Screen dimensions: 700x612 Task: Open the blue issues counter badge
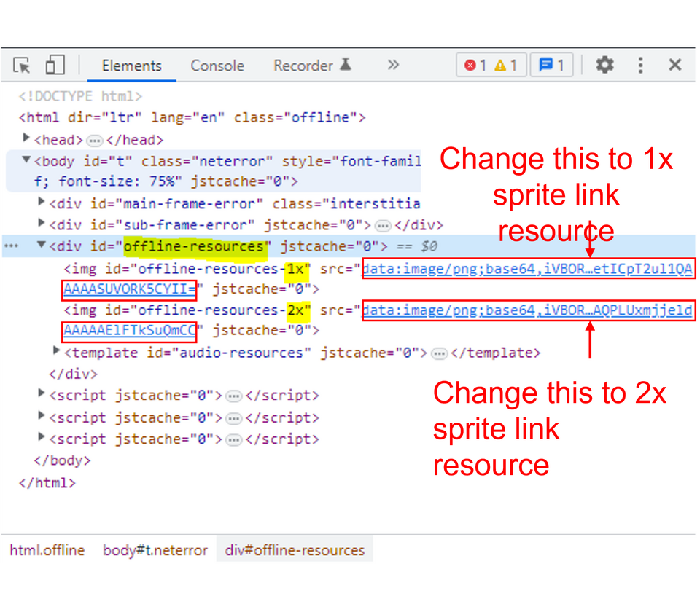click(x=552, y=66)
